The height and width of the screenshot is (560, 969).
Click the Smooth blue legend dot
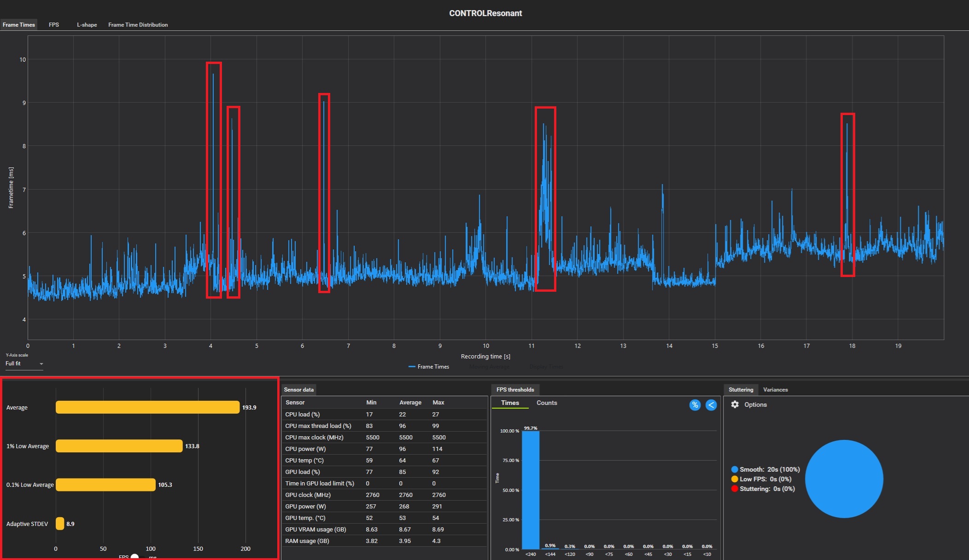[x=735, y=469]
